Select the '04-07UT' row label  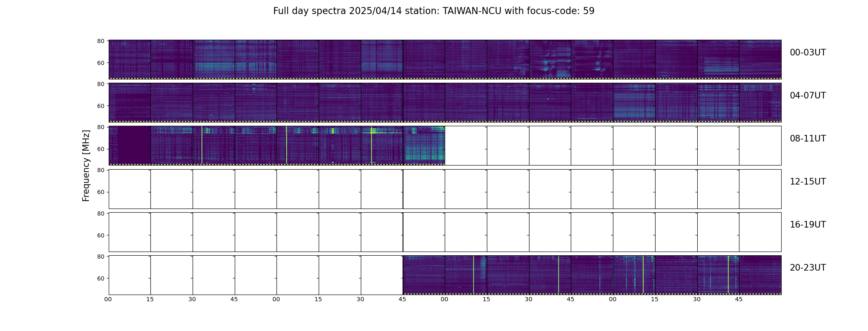click(x=808, y=96)
